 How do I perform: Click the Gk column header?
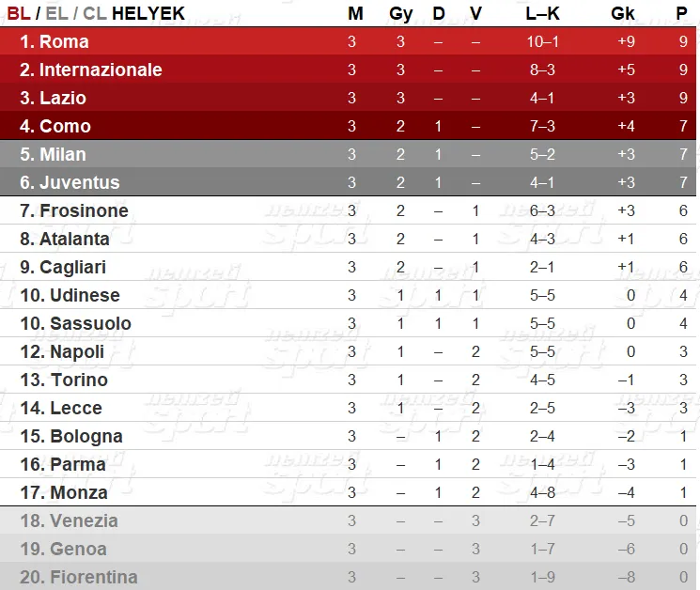pyautogui.click(x=623, y=13)
